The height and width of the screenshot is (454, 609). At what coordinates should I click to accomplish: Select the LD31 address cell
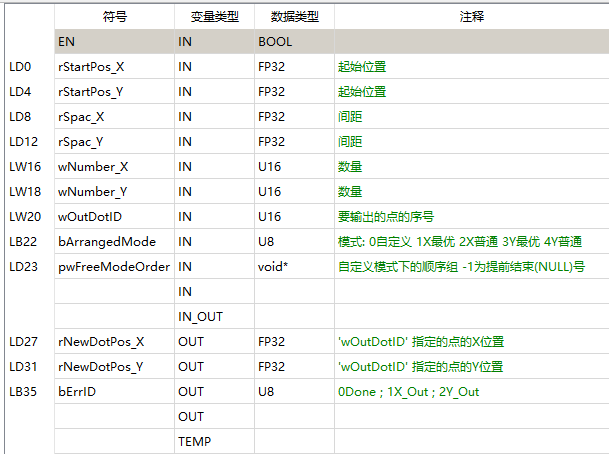(30, 366)
